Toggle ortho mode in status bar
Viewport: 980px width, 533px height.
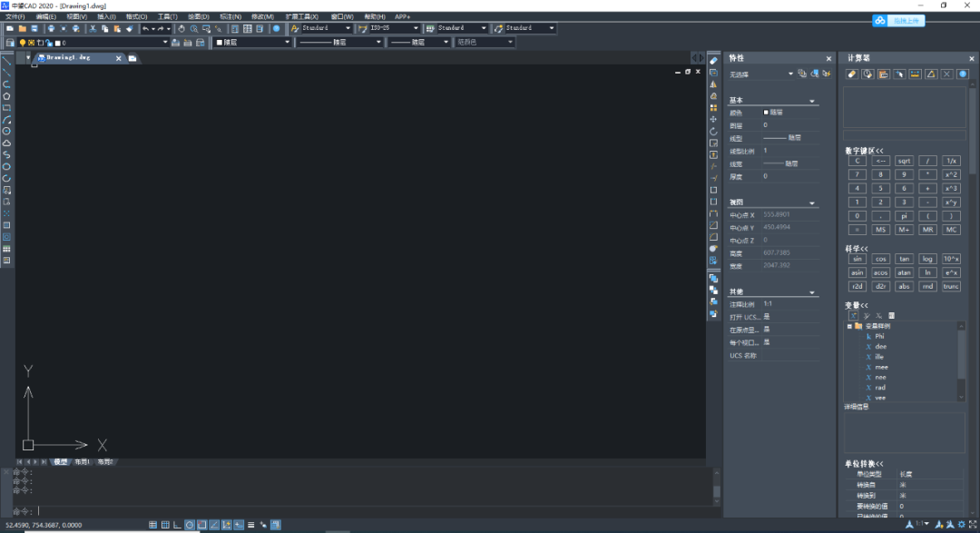pyautogui.click(x=178, y=525)
